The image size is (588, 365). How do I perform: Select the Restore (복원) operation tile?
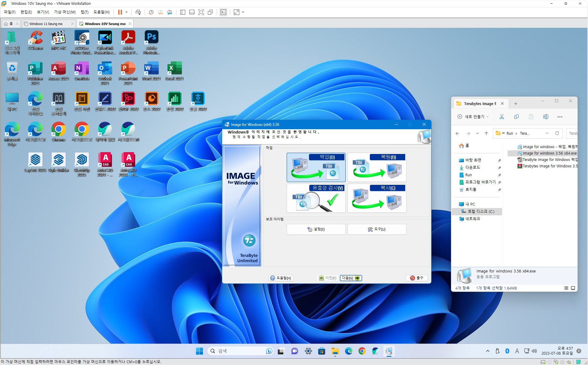pyautogui.click(x=377, y=167)
